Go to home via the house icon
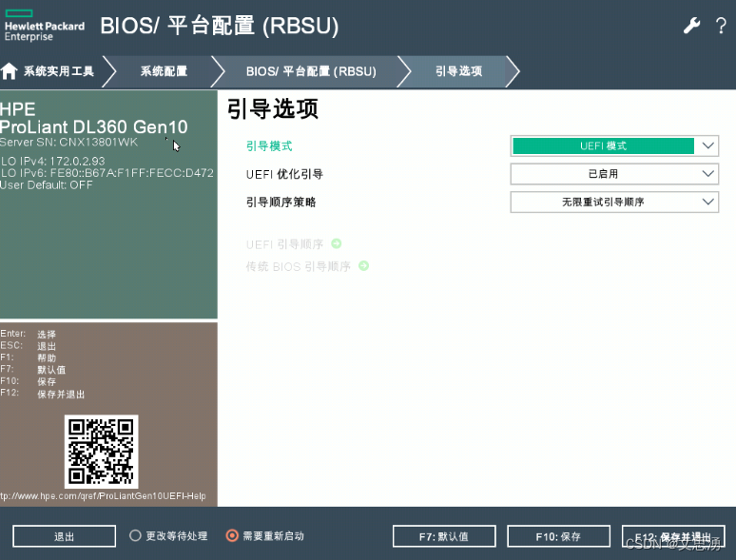This screenshot has width=736, height=560. (9, 71)
